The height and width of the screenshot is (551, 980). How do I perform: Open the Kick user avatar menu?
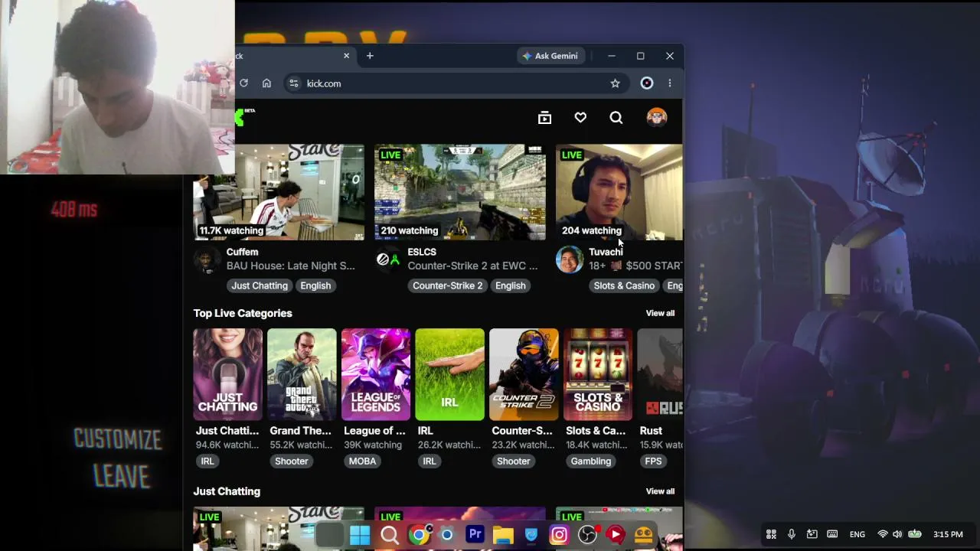point(657,117)
